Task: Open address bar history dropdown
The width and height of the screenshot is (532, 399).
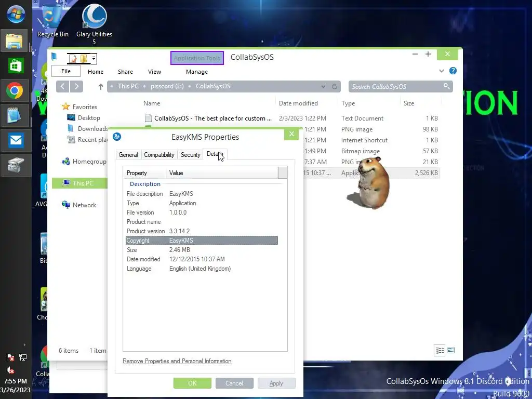Action: (x=323, y=87)
